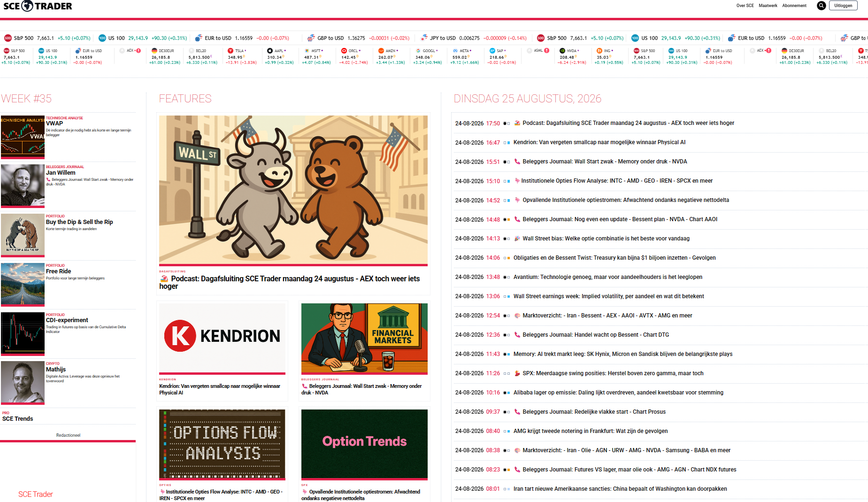Screen dimensions: 868x502
Task: Open the 13:06 Wall Street earnings week article
Action: pos(609,296)
